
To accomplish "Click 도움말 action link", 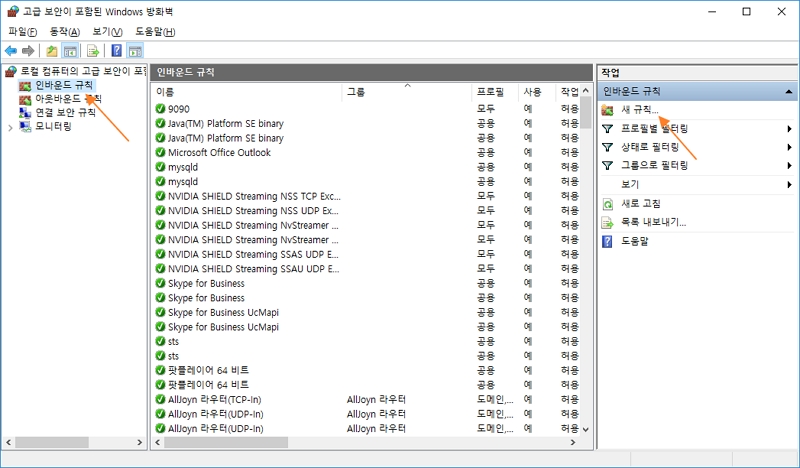I will pos(634,241).
